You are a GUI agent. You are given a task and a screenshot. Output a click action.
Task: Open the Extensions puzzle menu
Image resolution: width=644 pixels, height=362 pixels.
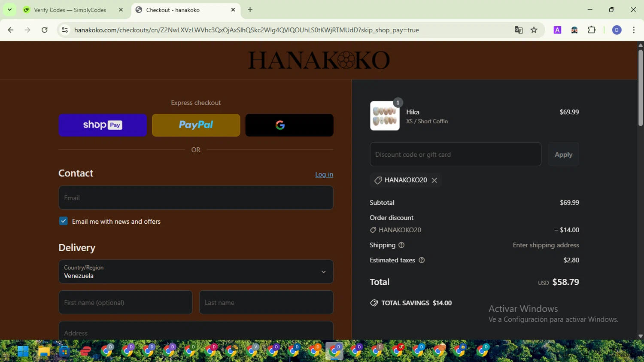[x=592, y=30]
